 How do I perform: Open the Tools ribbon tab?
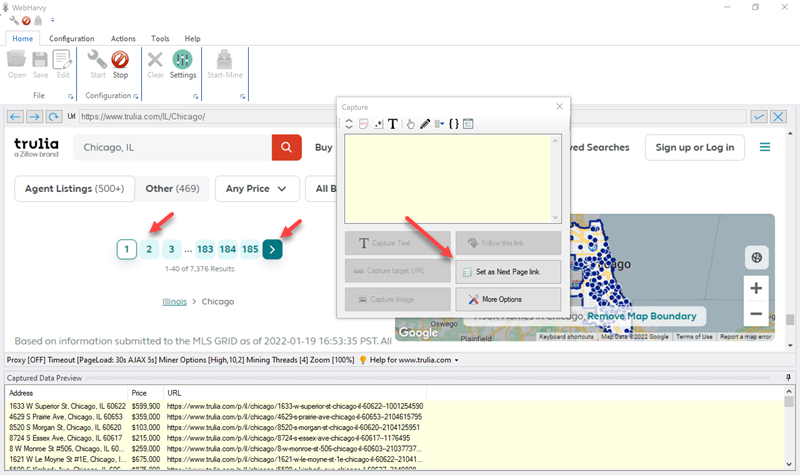tap(160, 38)
